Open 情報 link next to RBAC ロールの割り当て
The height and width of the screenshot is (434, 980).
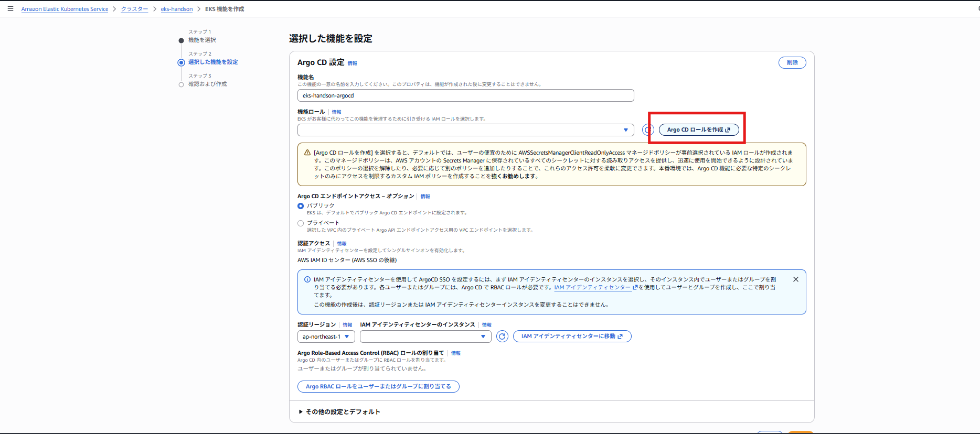coord(455,353)
